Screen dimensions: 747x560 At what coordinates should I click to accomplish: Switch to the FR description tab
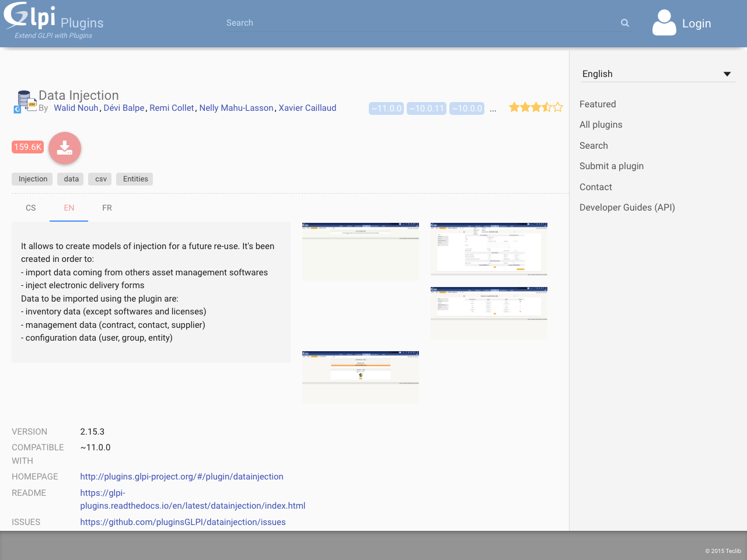pos(107,208)
